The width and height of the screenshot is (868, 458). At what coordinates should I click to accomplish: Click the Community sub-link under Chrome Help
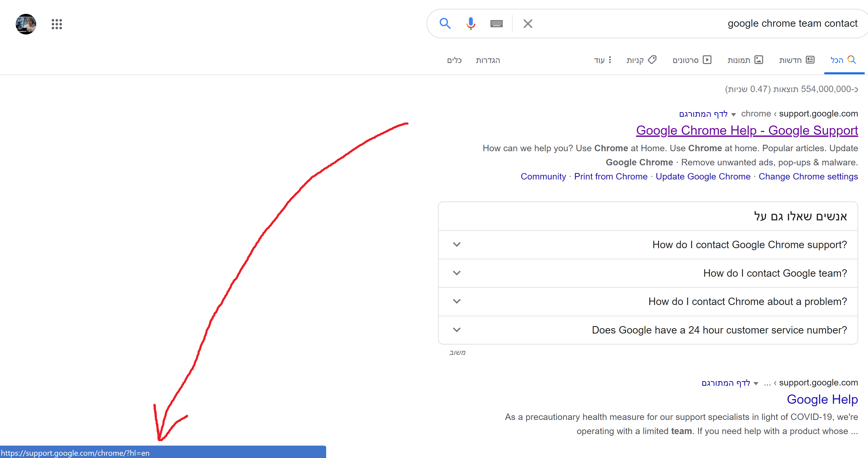[543, 176]
